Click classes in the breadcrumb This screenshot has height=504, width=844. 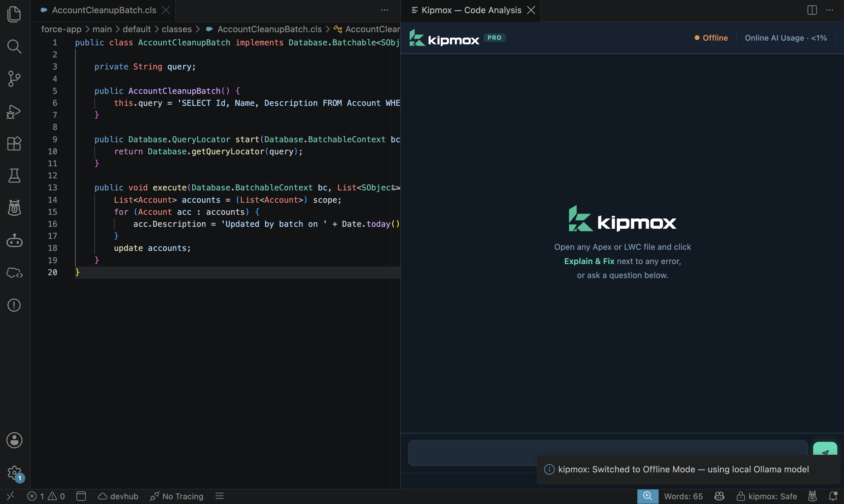tap(177, 29)
